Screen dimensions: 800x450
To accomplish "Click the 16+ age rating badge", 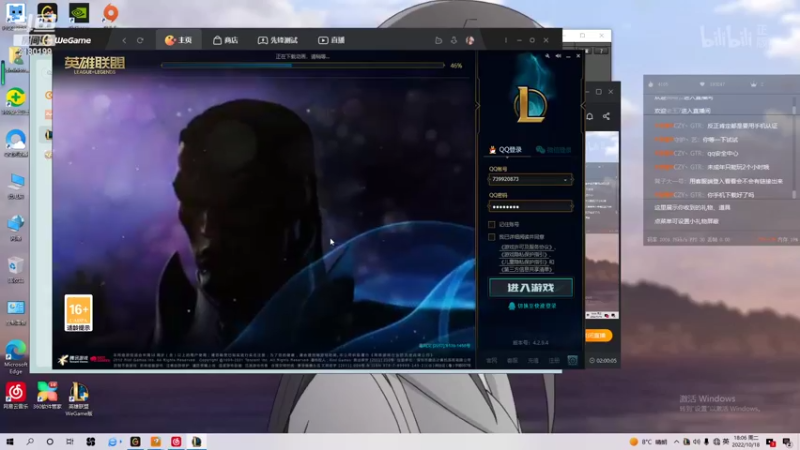I will 78,313.
